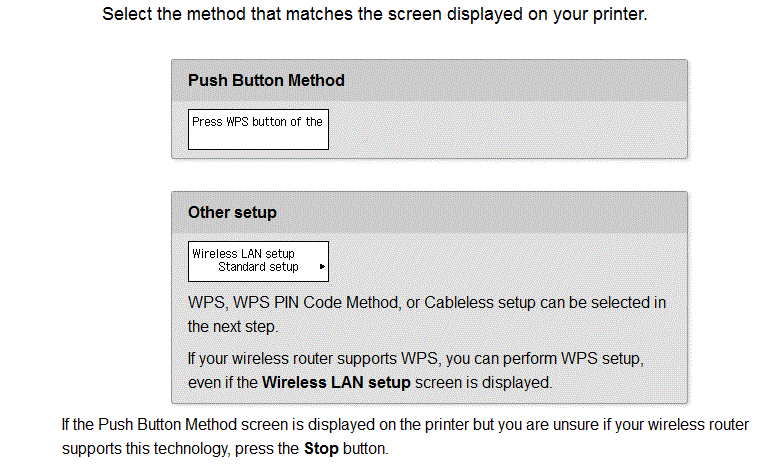The width and height of the screenshot is (782, 465).
Task: Click the 'Press WPS button of the' text
Action: 257,122
